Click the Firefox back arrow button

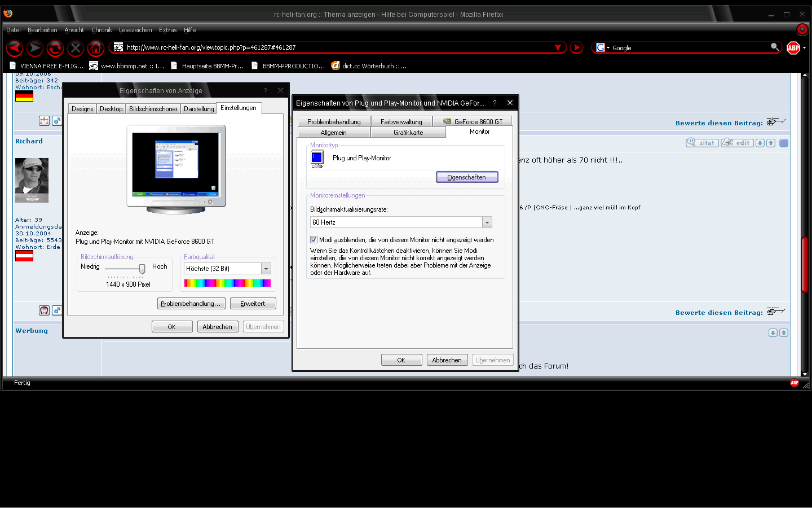[x=15, y=49]
